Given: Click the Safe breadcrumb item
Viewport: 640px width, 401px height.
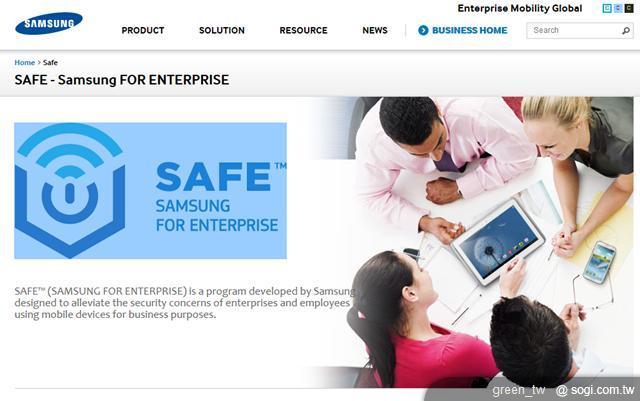Looking at the screenshot, I should [x=50, y=62].
